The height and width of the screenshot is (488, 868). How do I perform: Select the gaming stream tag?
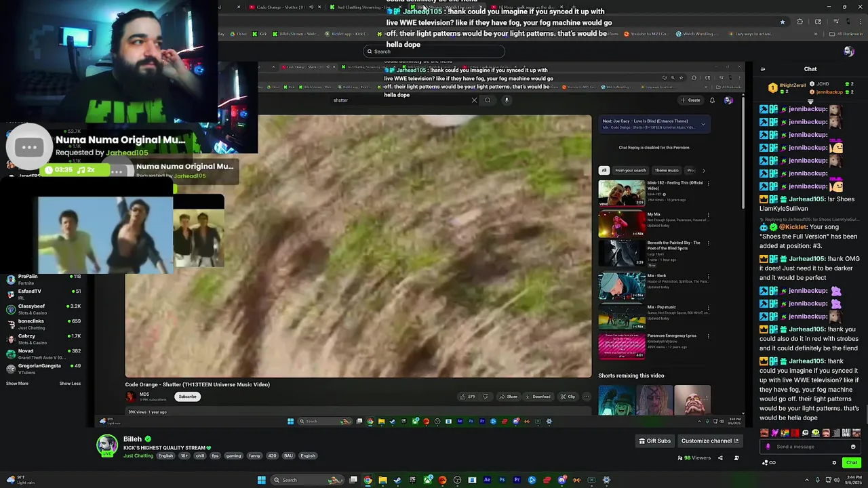pyautogui.click(x=233, y=455)
